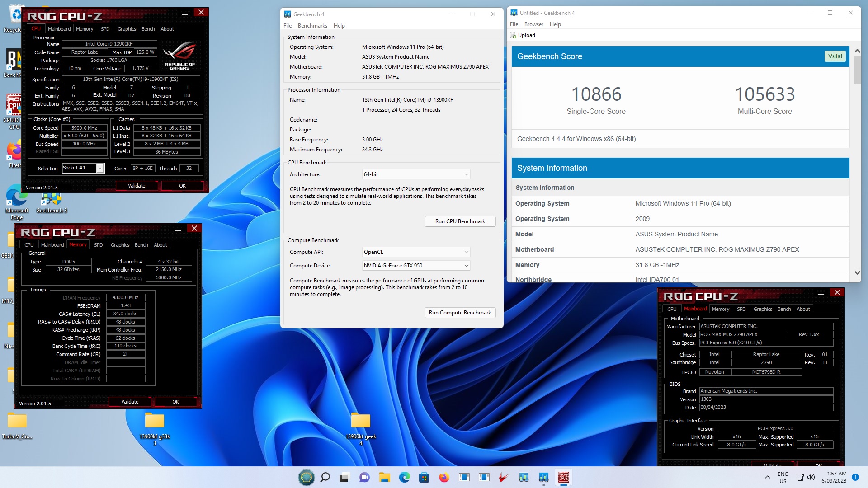Viewport: 868px width, 488px height.
Task: Open the Windows Start menu
Action: (x=306, y=477)
